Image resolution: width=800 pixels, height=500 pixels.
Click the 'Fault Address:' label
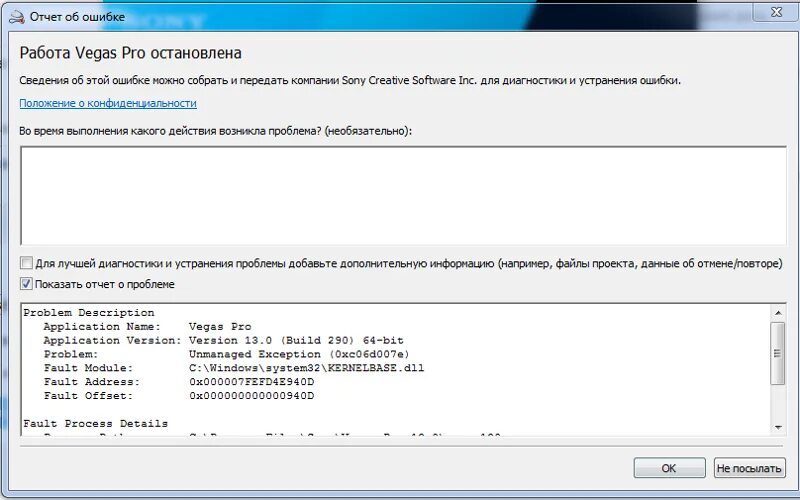92,382
